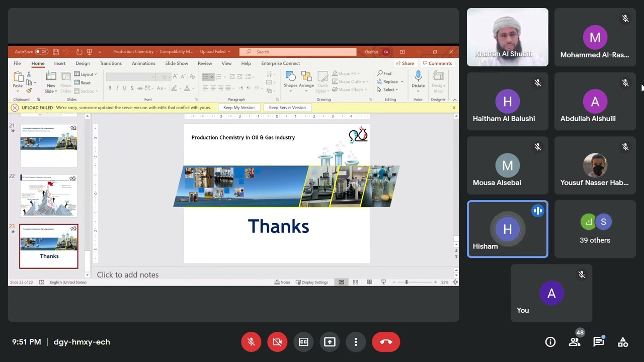Screen dimensions: 644x362
Task: Switch to the Transitions tab
Action: point(111,63)
